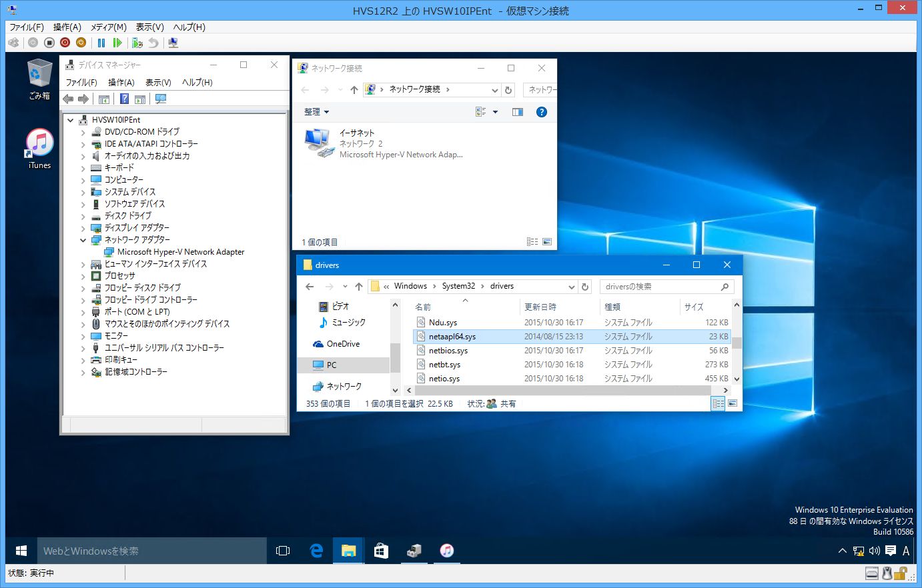Open VM connection ファイル(F) menu

click(x=27, y=27)
